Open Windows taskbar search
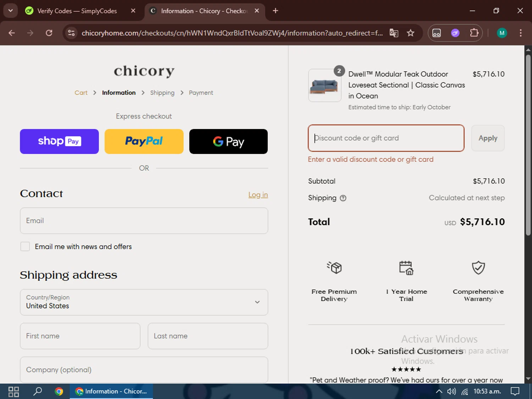 (x=38, y=392)
